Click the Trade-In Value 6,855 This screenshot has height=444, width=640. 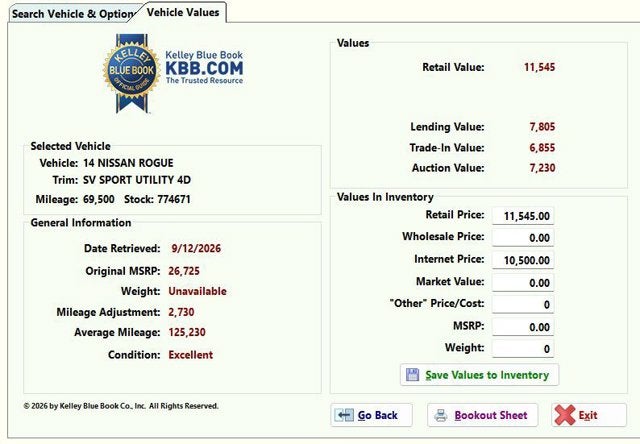click(x=542, y=147)
